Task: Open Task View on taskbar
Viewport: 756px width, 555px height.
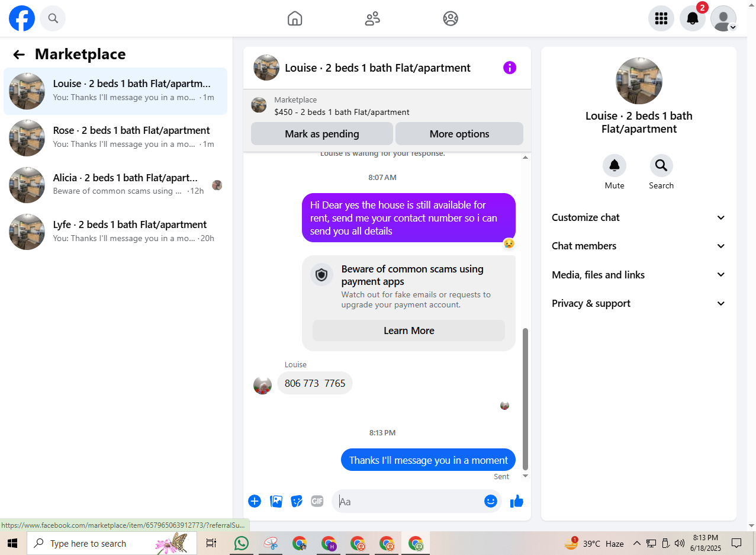Action: pos(211,543)
